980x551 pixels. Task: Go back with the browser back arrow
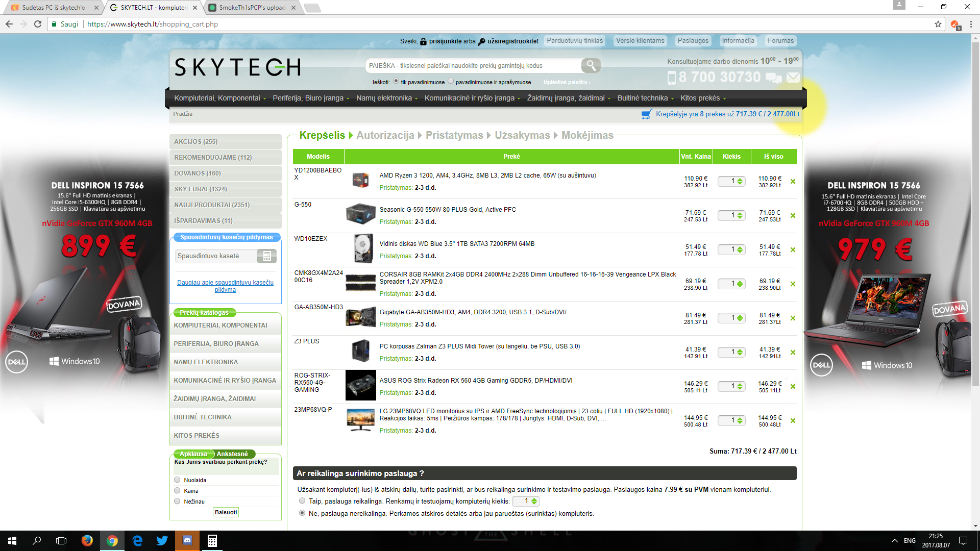tap(9, 24)
